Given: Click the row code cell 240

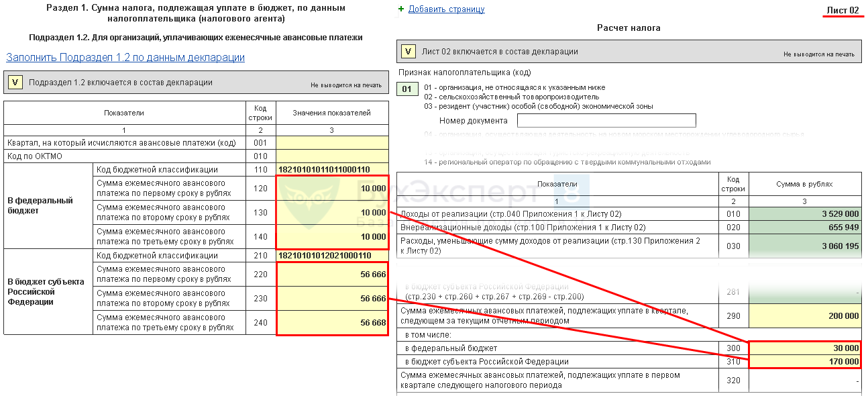Looking at the screenshot, I should (x=261, y=323).
